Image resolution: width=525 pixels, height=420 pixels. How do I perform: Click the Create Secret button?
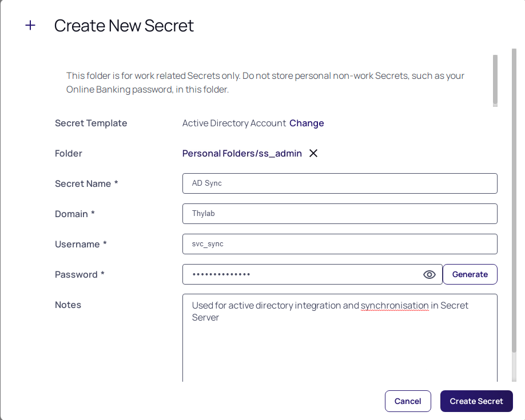coord(476,401)
